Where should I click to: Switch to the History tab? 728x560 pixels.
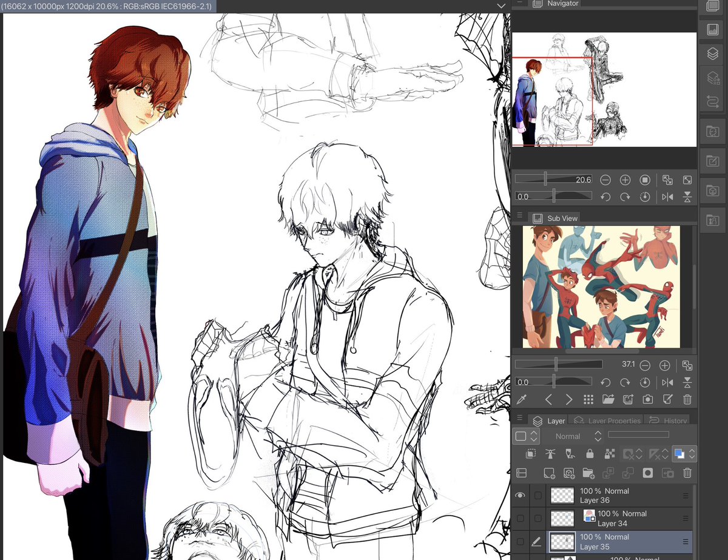(667, 420)
